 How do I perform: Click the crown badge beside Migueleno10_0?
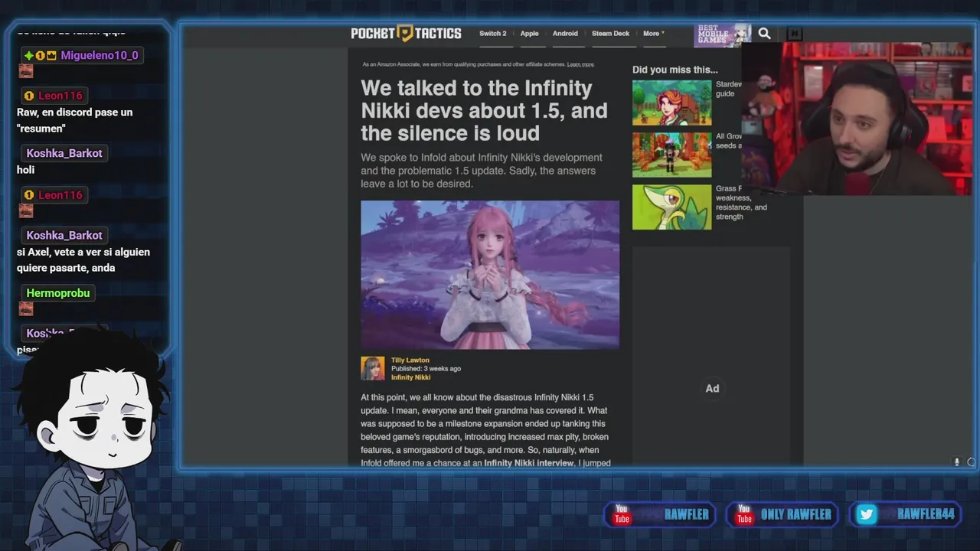(51, 56)
